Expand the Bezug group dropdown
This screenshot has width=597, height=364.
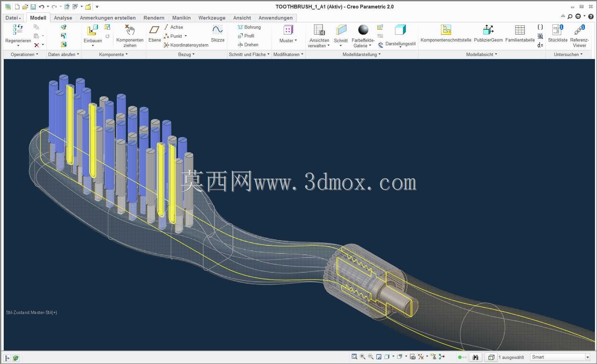pos(186,54)
